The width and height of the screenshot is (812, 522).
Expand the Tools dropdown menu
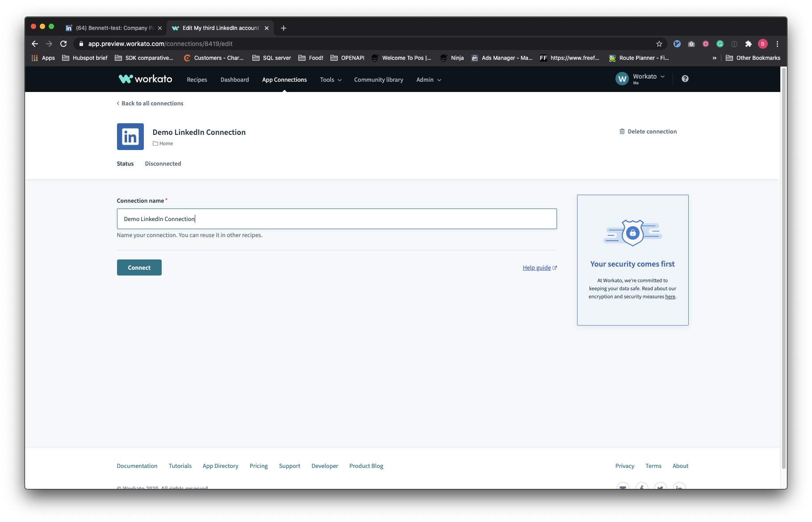(x=330, y=79)
